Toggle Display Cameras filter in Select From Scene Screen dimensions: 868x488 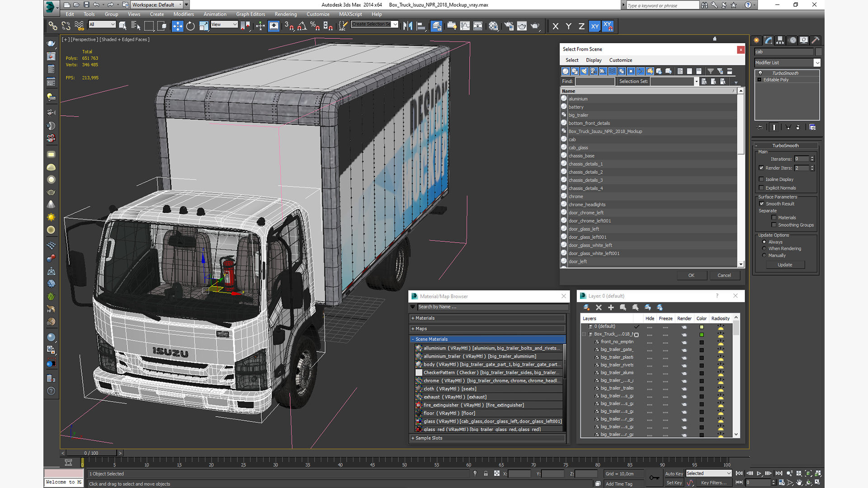594,71
